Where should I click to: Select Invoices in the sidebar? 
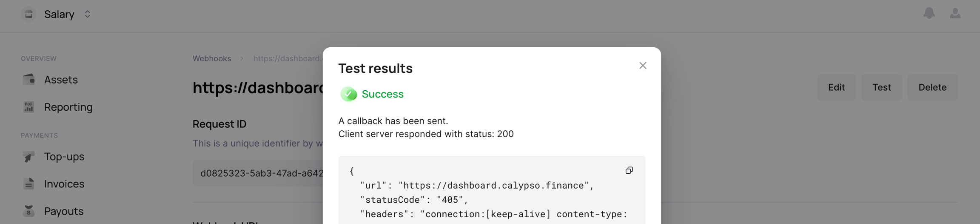(64, 184)
